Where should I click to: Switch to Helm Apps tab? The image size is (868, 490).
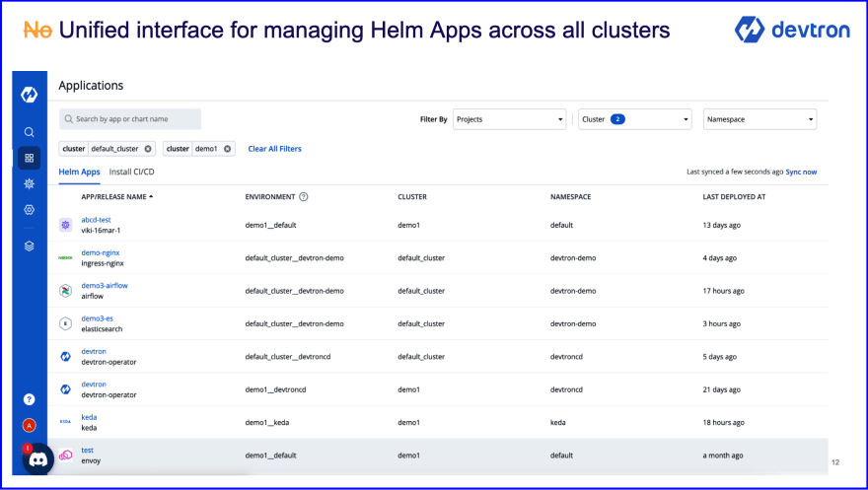[79, 172]
